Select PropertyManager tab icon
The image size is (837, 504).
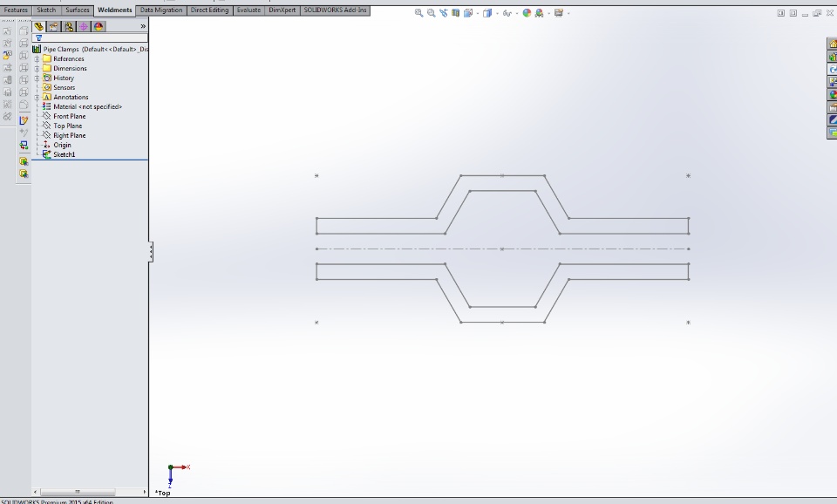click(x=54, y=26)
